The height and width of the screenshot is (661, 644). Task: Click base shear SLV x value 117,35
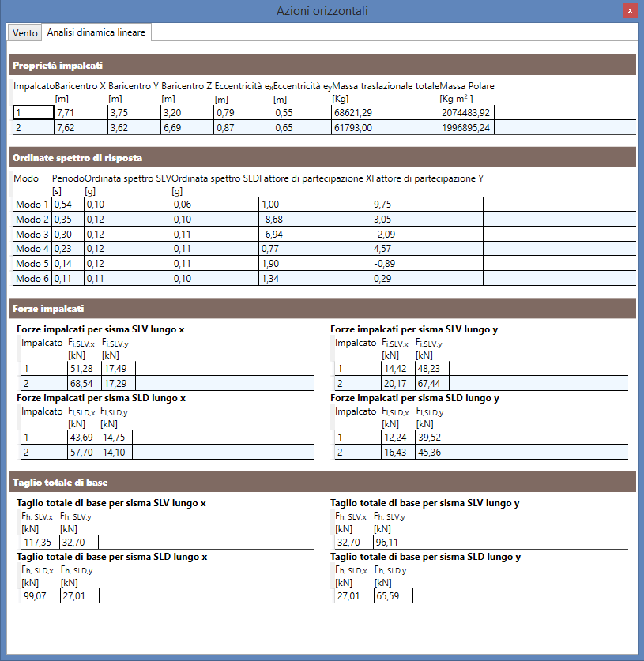tap(40, 542)
